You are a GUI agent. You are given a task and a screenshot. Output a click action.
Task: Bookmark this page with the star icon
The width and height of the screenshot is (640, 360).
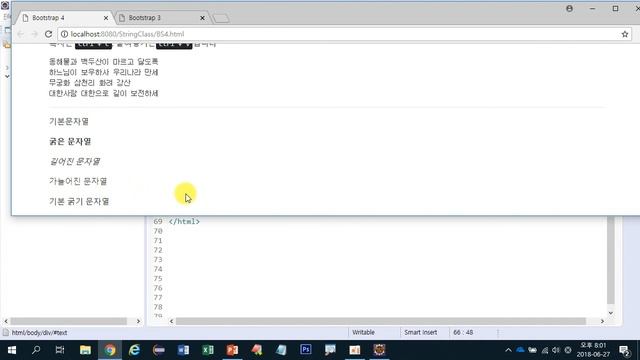[x=624, y=34]
